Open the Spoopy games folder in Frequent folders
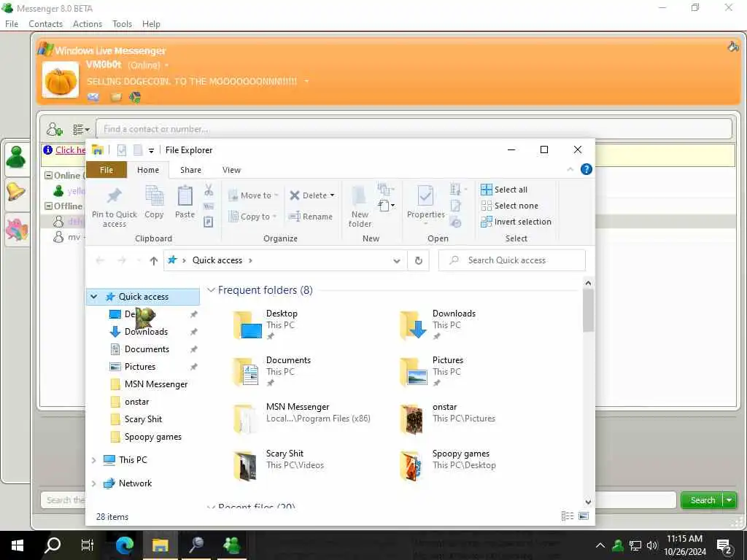747x560 pixels. (x=449, y=464)
